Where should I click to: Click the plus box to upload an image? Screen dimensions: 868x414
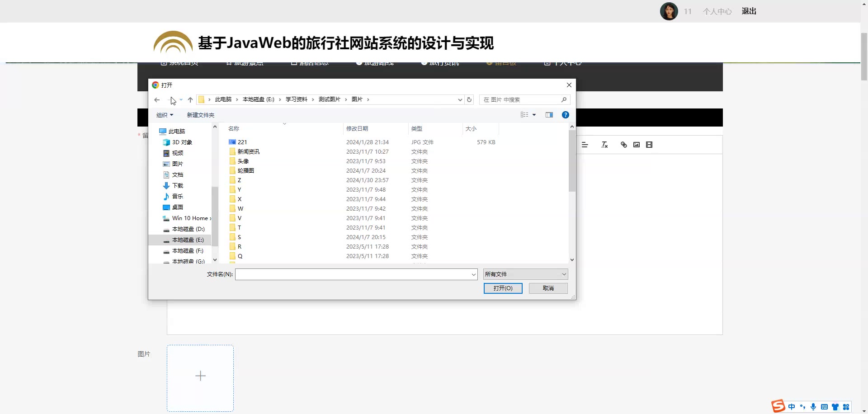point(200,378)
